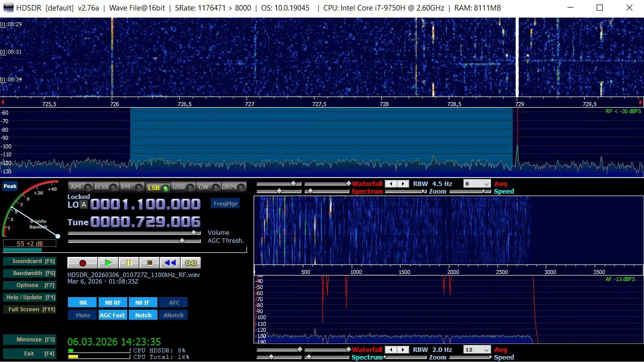Open the FreqMgr frequency manager
Image resolution: width=644 pixels, height=362 pixels.
(225, 204)
